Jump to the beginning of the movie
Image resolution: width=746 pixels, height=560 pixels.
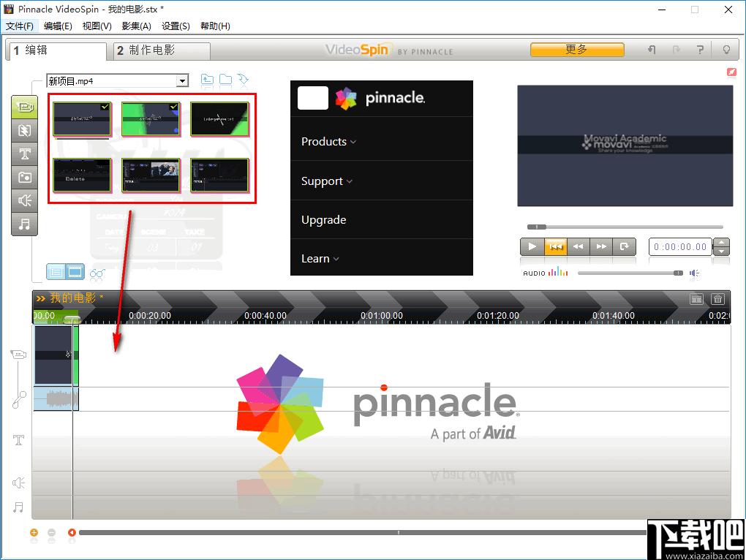(x=555, y=246)
